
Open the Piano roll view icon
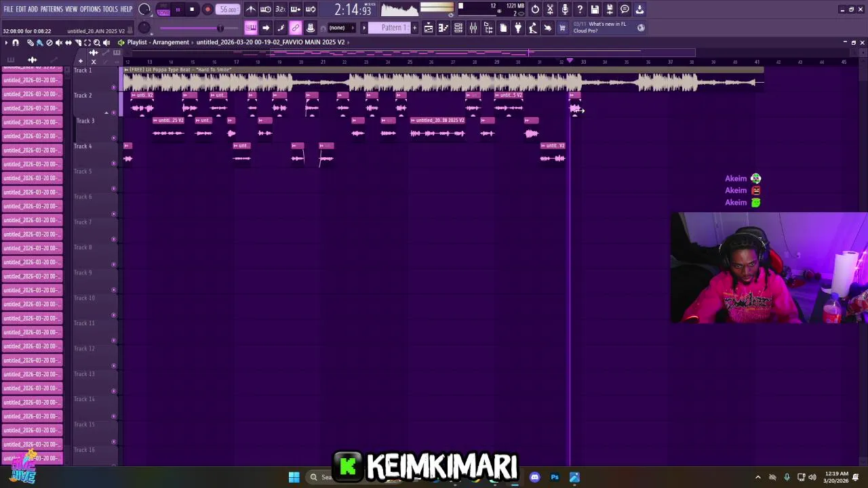pos(443,28)
